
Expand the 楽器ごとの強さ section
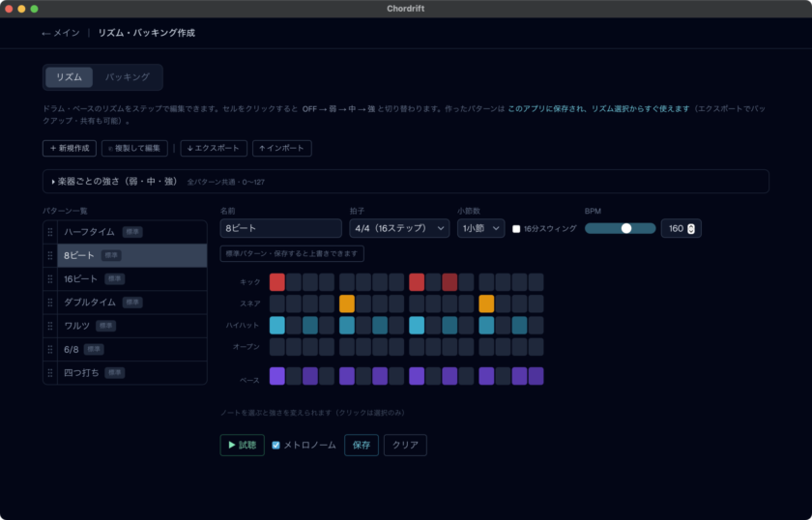point(405,182)
